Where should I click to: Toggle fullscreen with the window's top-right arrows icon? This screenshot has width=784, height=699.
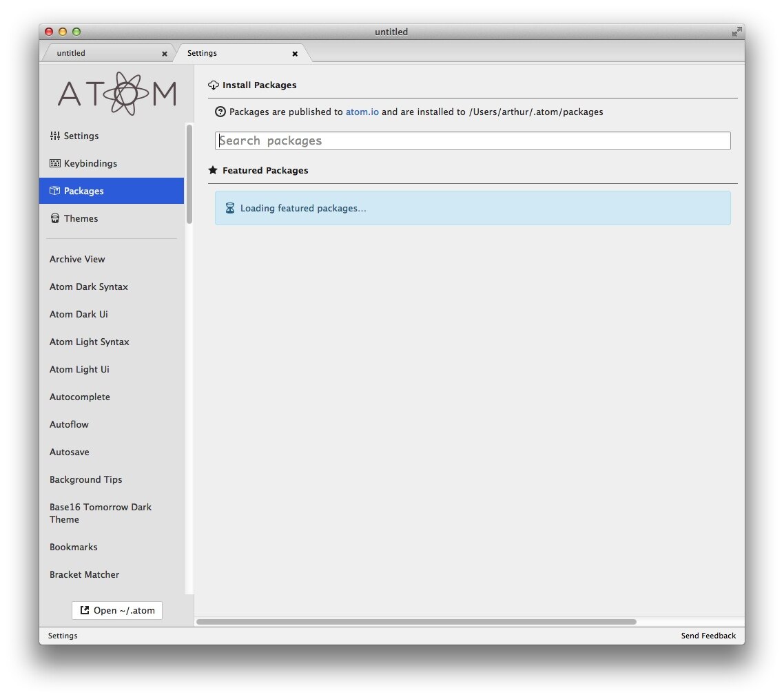coord(736,32)
